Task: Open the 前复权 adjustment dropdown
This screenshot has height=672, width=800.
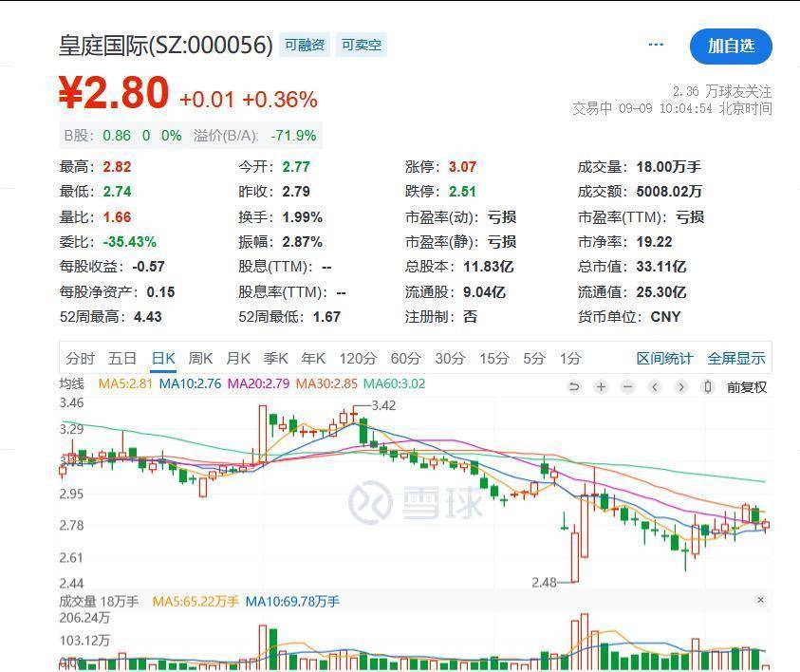Action: pyautogui.click(x=747, y=386)
